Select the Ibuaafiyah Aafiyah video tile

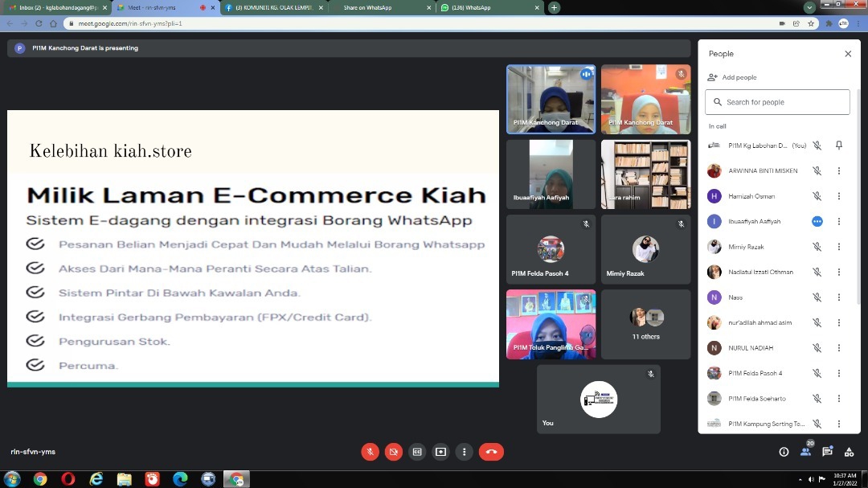pyautogui.click(x=551, y=174)
